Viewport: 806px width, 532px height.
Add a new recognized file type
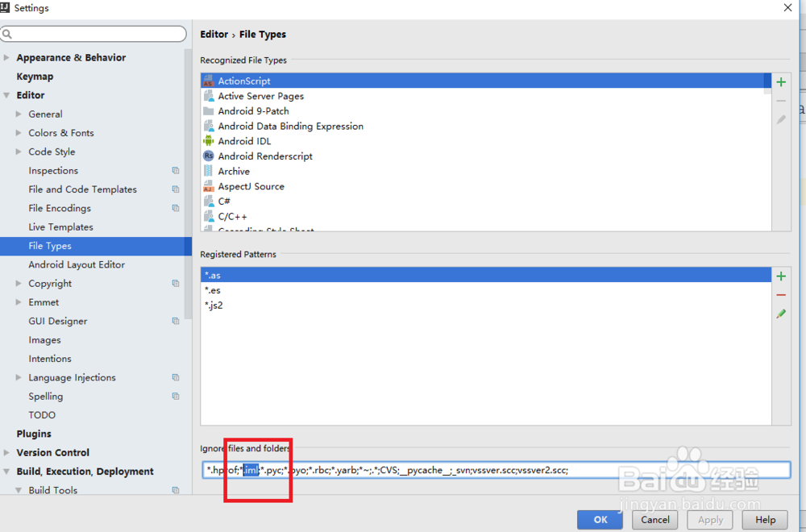(780, 81)
